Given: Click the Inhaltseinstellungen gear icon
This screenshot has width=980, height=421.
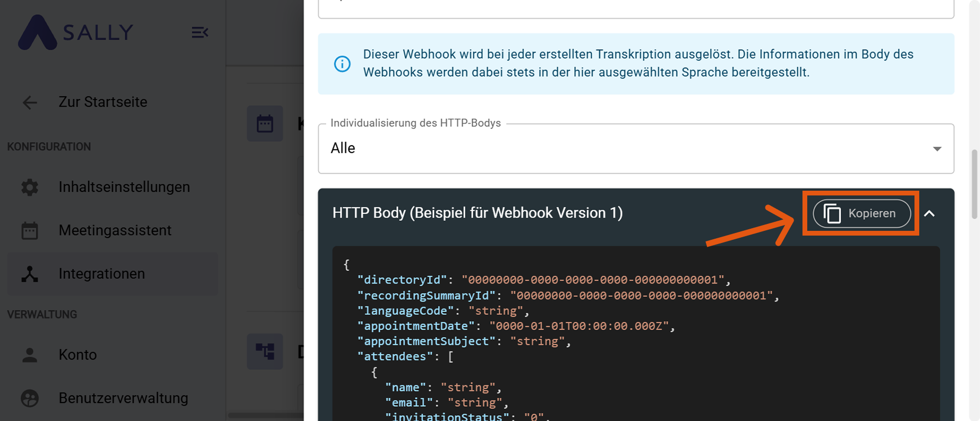Looking at the screenshot, I should [x=30, y=187].
